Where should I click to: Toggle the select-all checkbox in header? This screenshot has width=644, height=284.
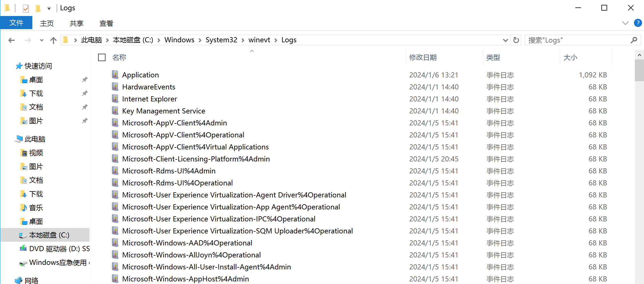pyautogui.click(x=102, y=57)
